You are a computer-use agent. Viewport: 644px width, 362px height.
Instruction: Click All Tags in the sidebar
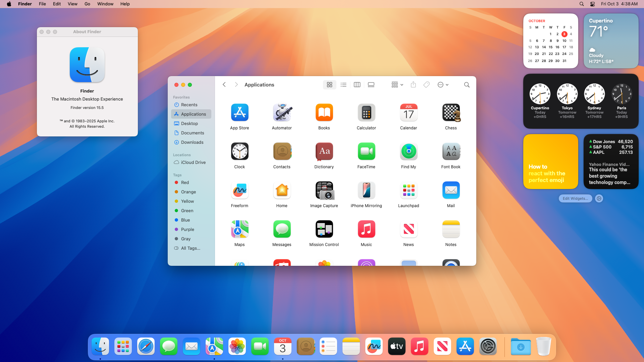tap(190, 248)
